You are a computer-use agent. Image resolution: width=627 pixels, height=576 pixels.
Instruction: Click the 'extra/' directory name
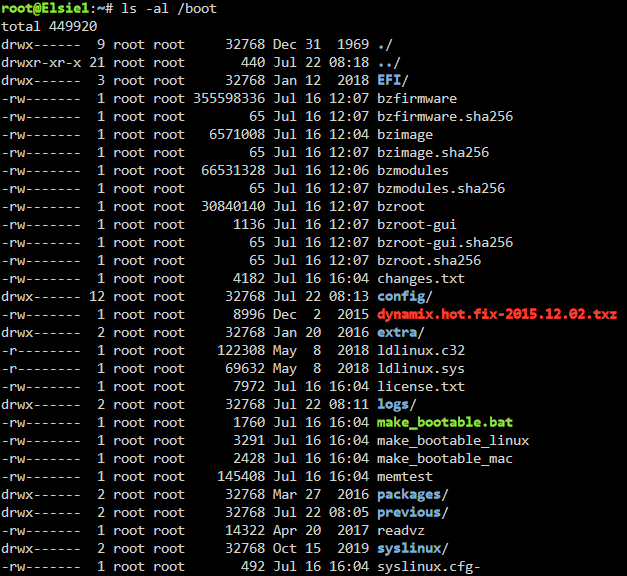coord(401,332)
